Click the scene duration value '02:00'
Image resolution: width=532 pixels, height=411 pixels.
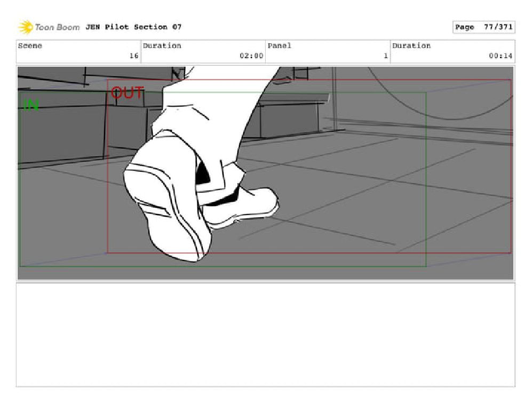pyautogui.click(x=251, y=56)
